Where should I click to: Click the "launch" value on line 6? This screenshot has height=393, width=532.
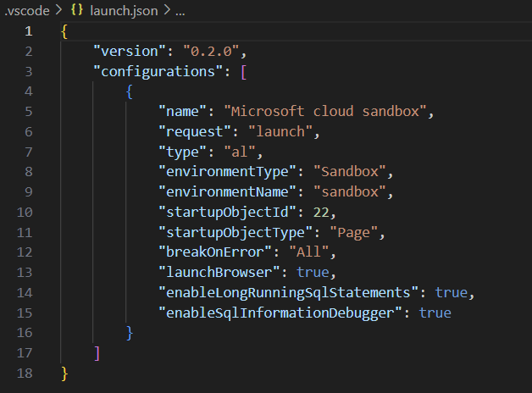pyautogui.click(x=280, y=131)
